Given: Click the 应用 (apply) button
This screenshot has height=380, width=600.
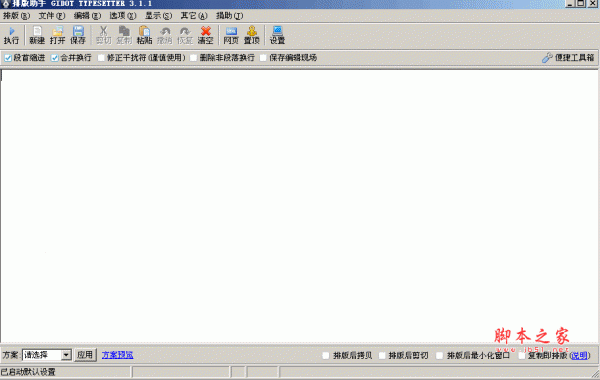Looking at the screenshot, I should click(85, 355).
